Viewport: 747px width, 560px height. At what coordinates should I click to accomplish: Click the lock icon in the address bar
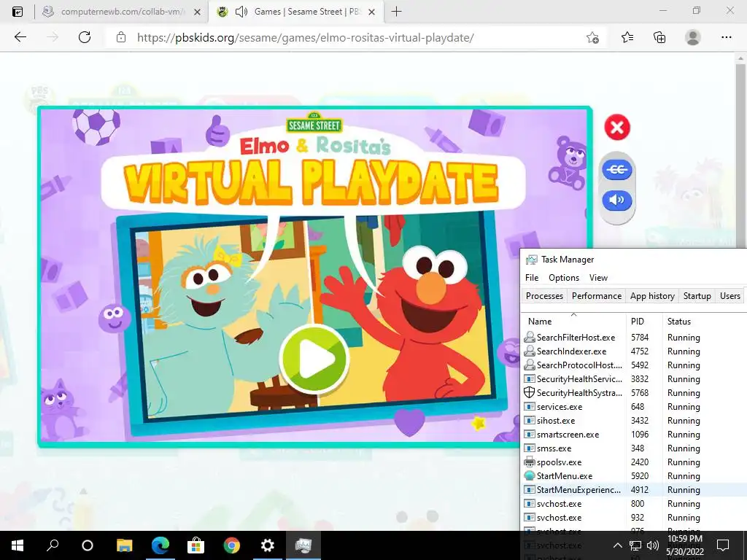tap(121, 37)
